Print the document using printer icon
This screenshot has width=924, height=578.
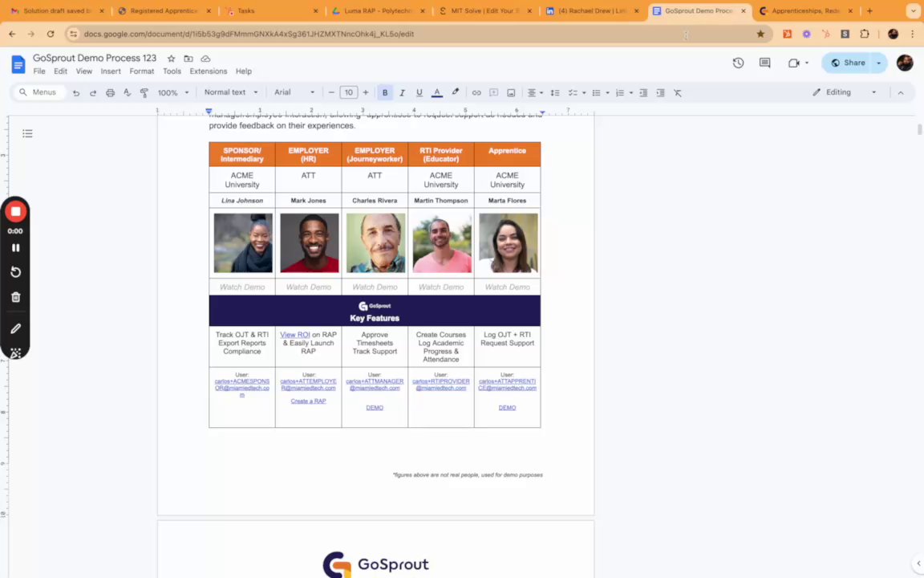110,92
